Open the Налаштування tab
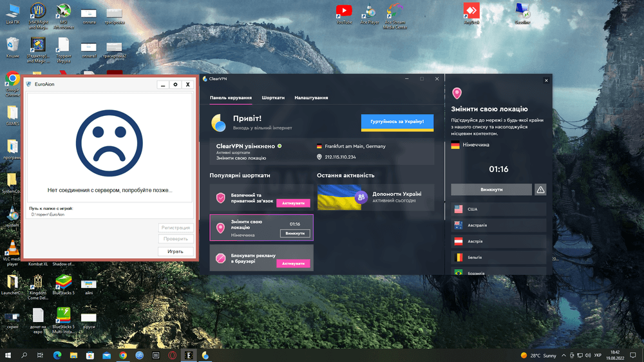The image size is (644, 362). pyautogui.click(x=311, y=98)
